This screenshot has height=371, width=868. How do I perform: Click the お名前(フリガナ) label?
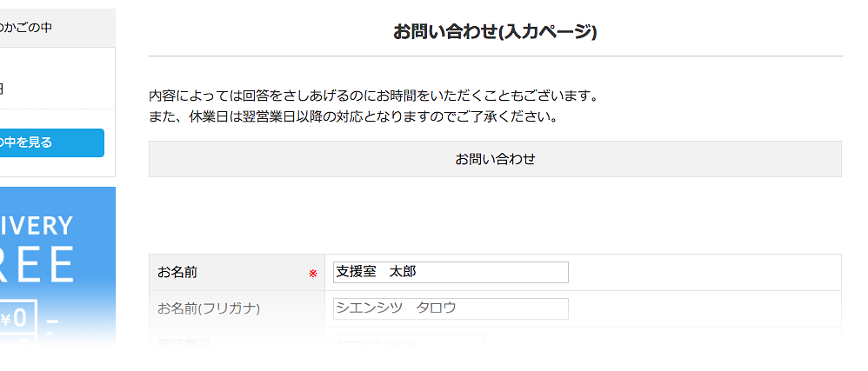tap(209, 308)
